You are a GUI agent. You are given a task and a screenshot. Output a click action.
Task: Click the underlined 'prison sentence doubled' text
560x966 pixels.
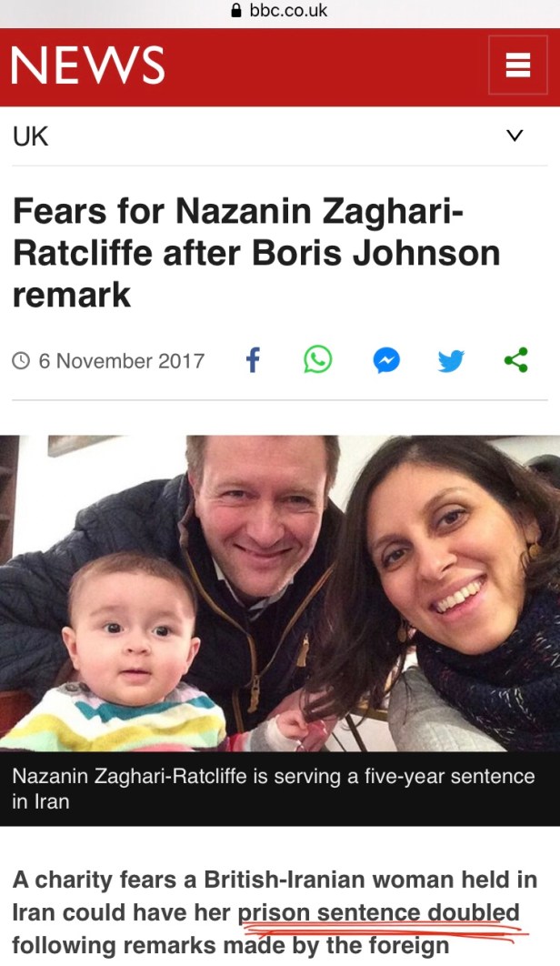(379, 912)
